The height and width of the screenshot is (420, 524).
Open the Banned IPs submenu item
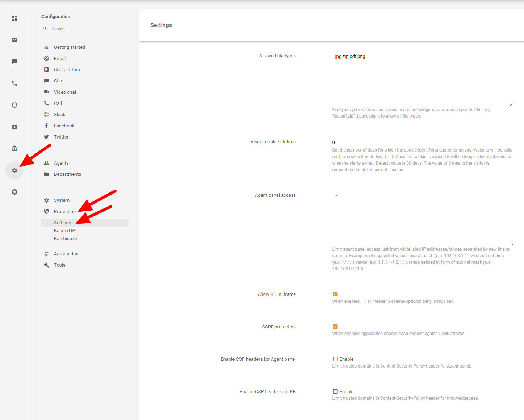point(66,231)
